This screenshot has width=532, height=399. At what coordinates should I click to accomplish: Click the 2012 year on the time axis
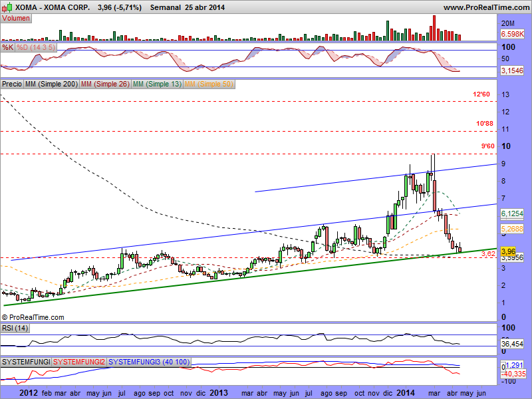(x=29, y=393)
